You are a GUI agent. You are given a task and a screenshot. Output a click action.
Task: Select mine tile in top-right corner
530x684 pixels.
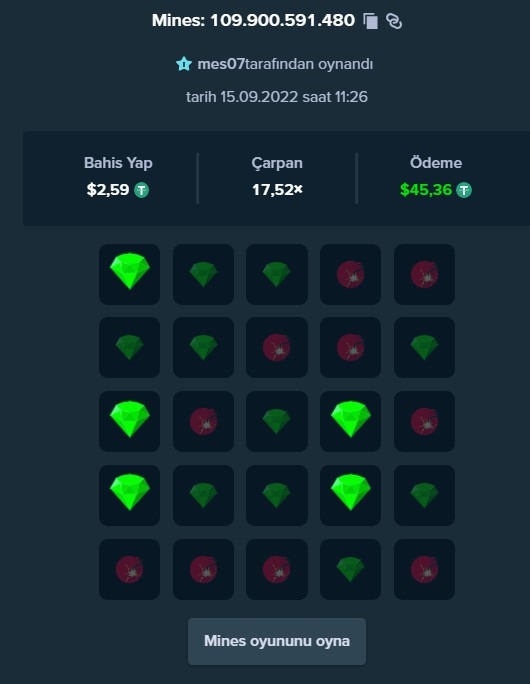(x=424, y=274)
